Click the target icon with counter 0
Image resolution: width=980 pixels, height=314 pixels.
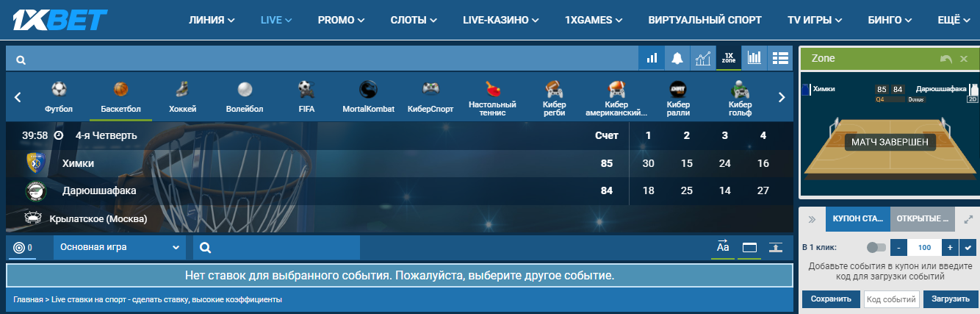[22, 248]
